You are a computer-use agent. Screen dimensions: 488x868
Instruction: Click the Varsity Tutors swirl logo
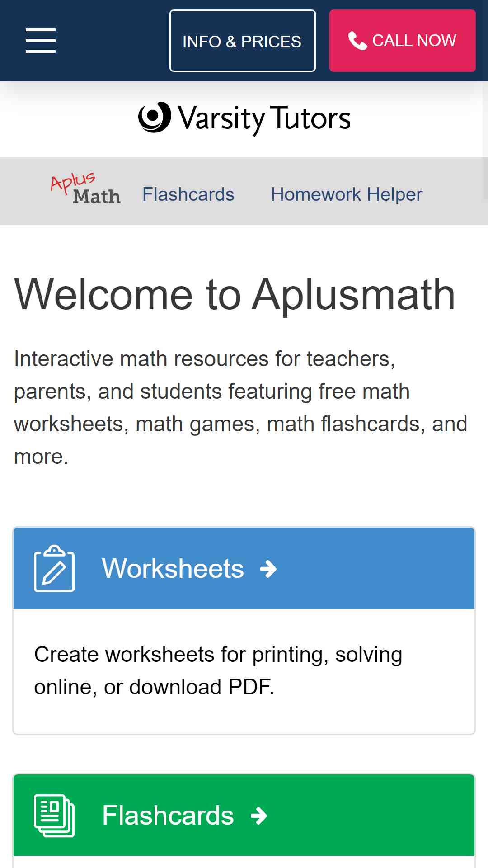(155, 117)
